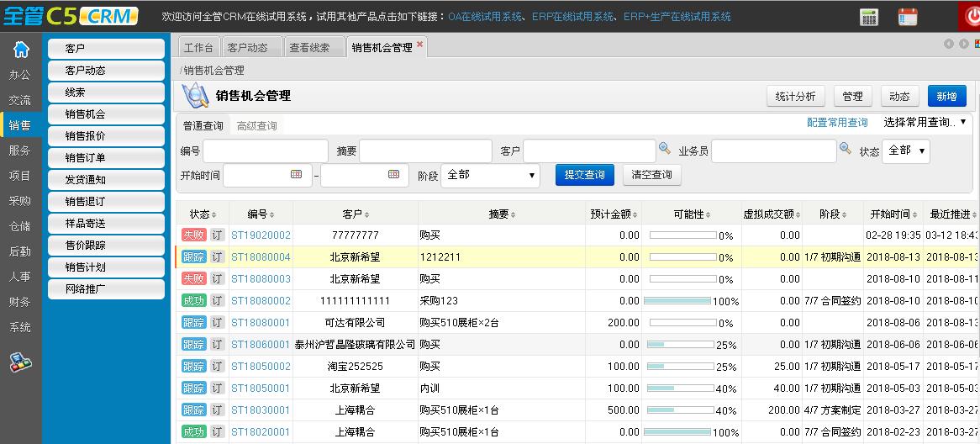Open record ST18060001 link
This screenshot has height=444, width=980.
[261, 345]
